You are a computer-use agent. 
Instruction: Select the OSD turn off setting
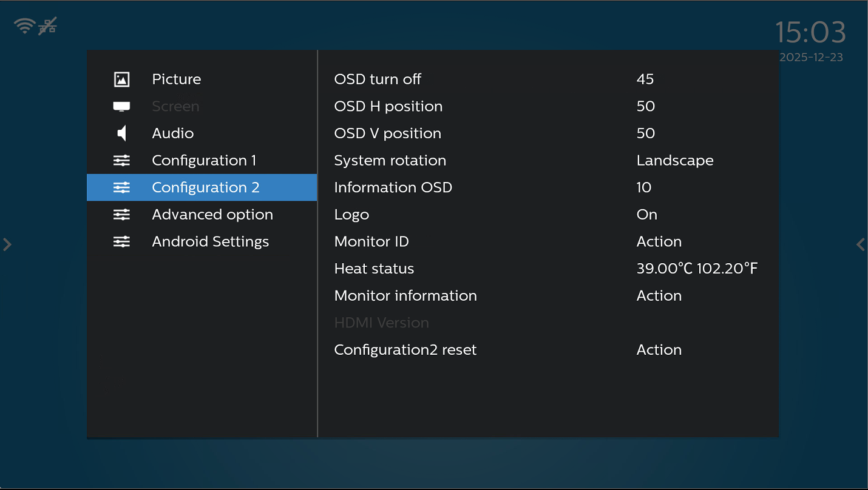(377, 79)
